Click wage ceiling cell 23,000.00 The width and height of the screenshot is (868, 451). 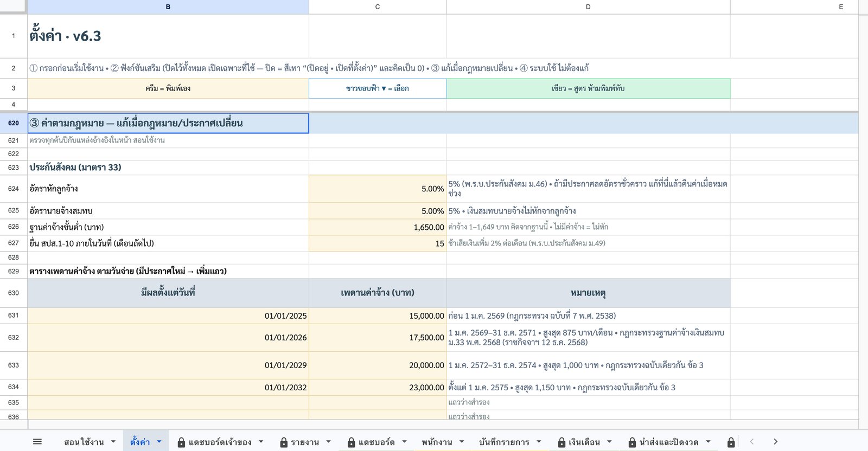pyautogui.click(x=378, y=388)
